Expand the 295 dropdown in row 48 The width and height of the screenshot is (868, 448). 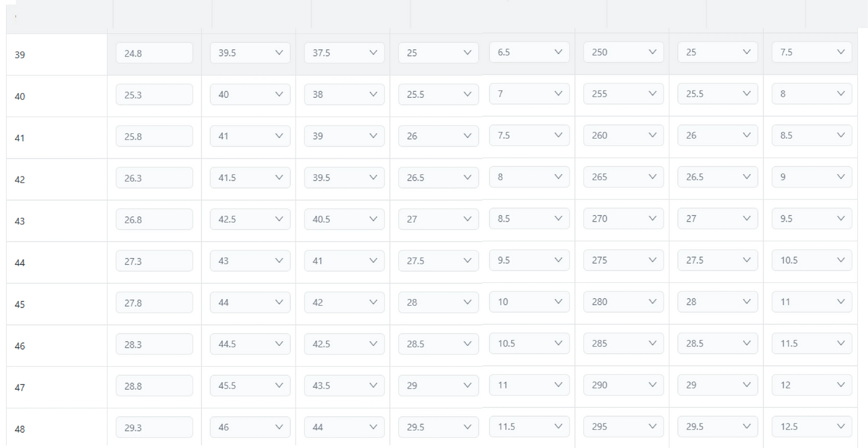click(x=624, y=427)
